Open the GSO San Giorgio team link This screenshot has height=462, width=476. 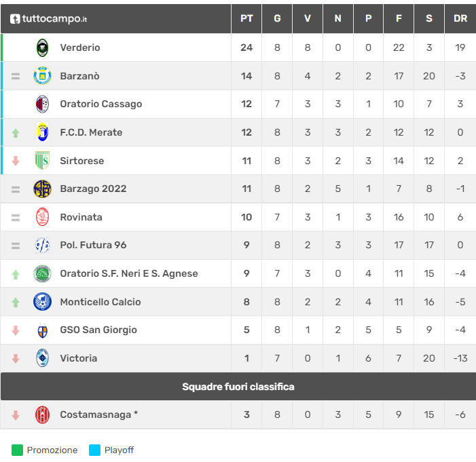(98, 330)
